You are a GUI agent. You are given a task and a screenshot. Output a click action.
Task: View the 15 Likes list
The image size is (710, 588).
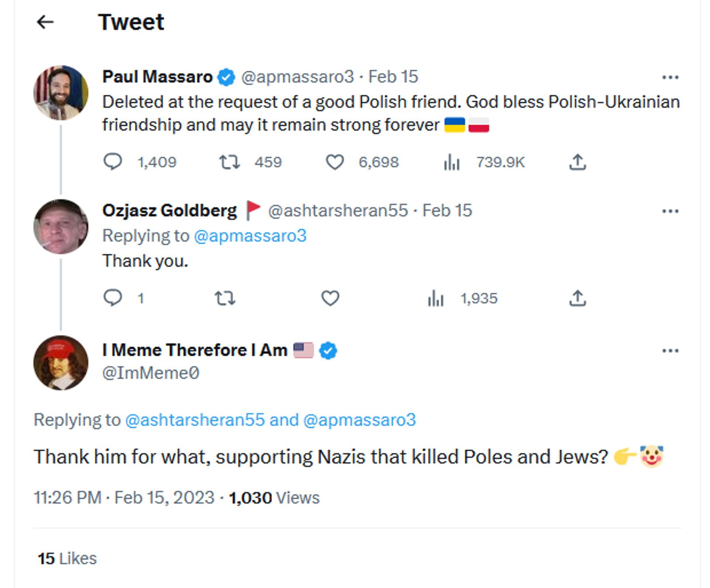tap(67, 558)
